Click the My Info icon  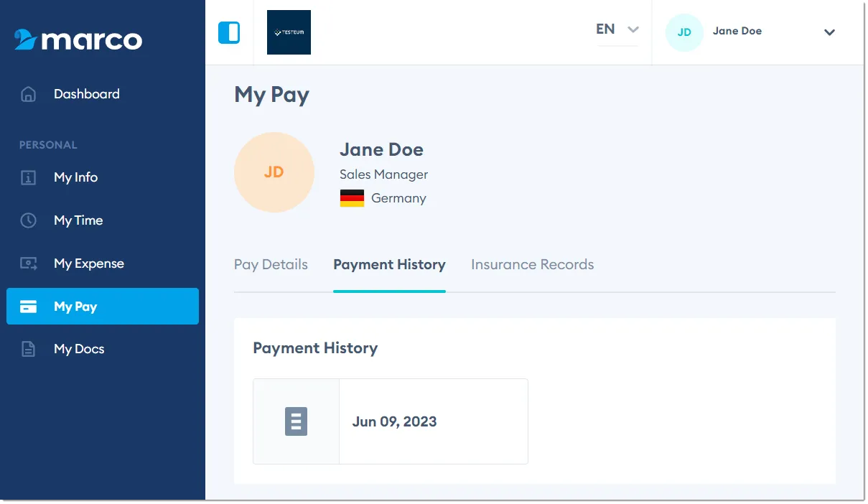pyautogui.click(x=28, y=177)
